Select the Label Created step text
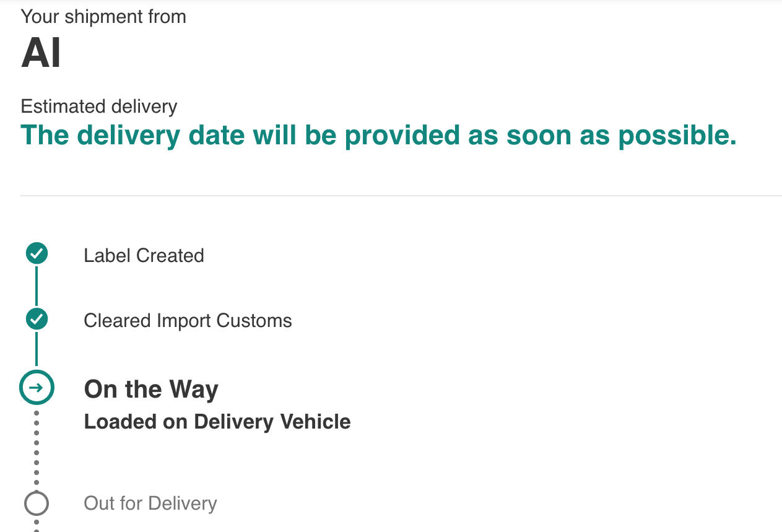This screenshot has width=782, height=532. coord(144,256)
